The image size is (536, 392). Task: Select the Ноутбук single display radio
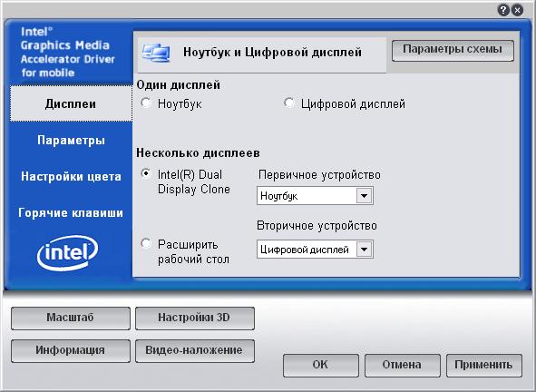(146, 103)
